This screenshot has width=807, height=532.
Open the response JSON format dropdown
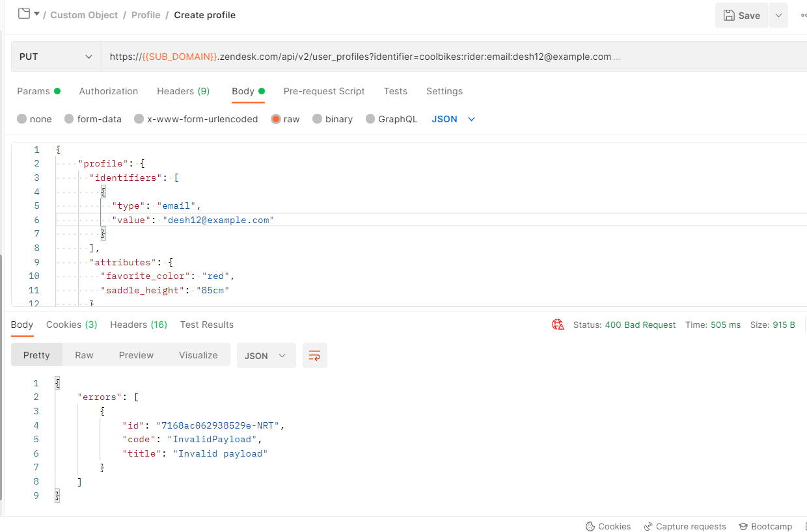(x=266, y=356)
